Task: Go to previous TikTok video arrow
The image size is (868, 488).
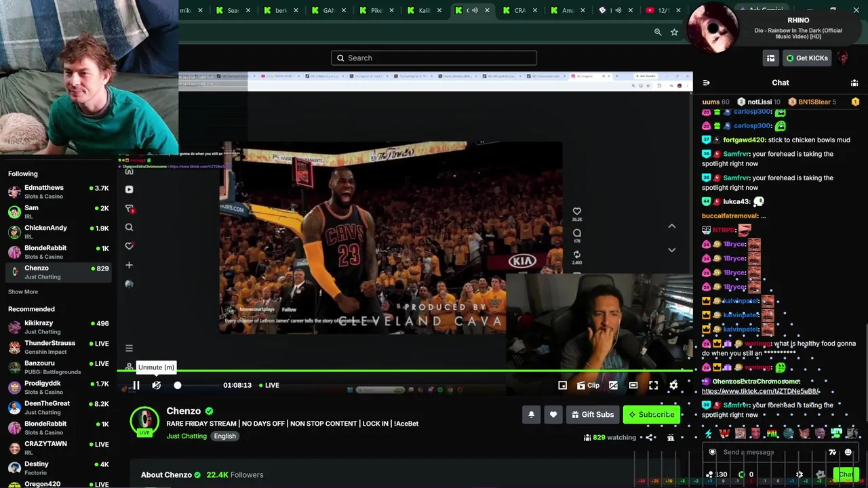Action: click(x=672, y=226)
